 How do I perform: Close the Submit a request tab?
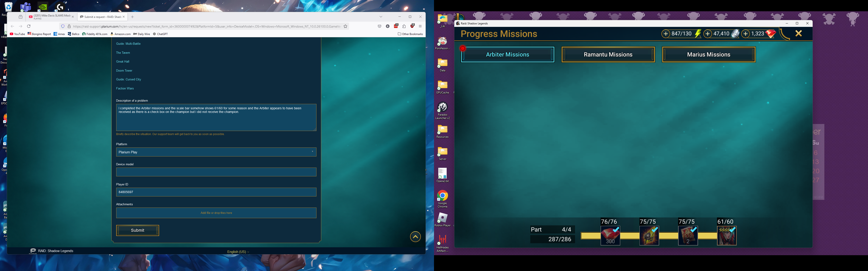124,17
